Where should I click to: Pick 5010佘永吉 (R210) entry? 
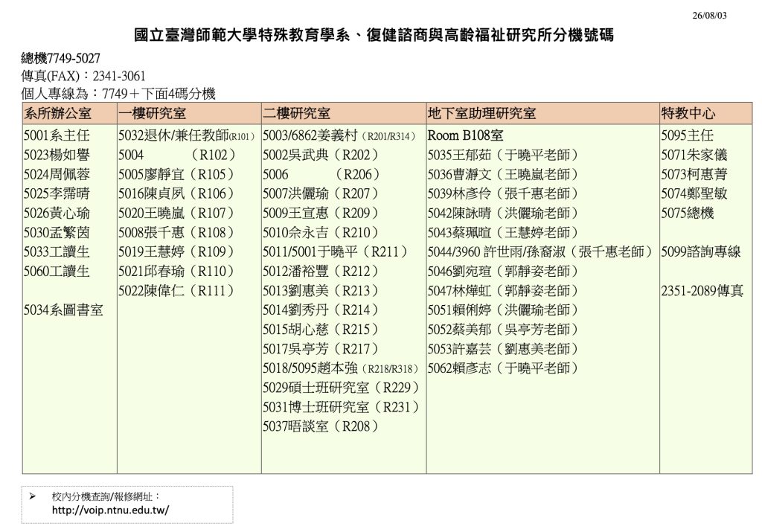point(321,233)
